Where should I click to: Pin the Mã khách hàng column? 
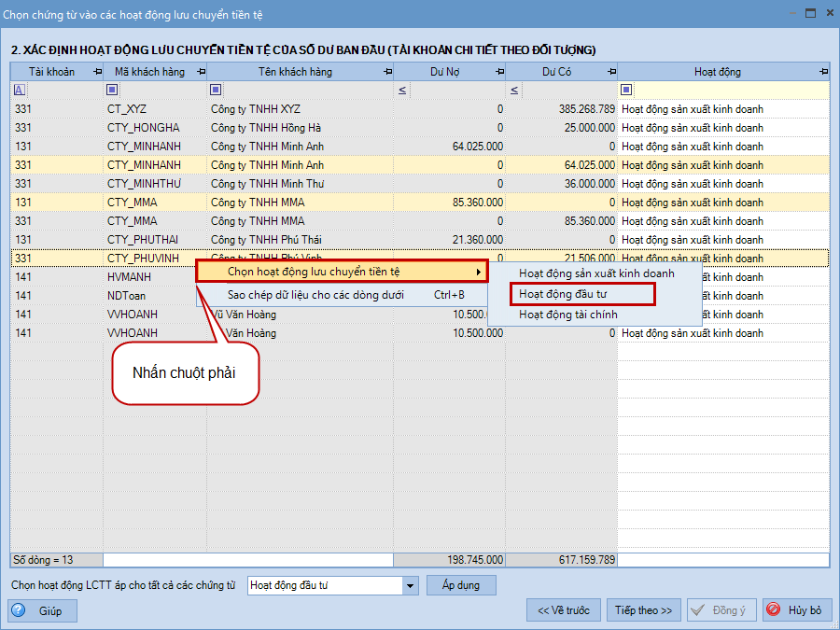(x=201, y=72)
